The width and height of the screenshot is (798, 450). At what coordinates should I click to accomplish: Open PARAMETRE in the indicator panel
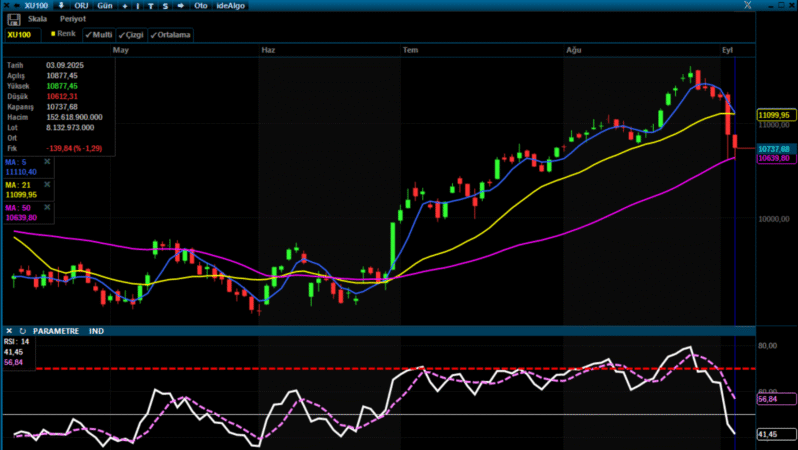click(x=57, y=330)
